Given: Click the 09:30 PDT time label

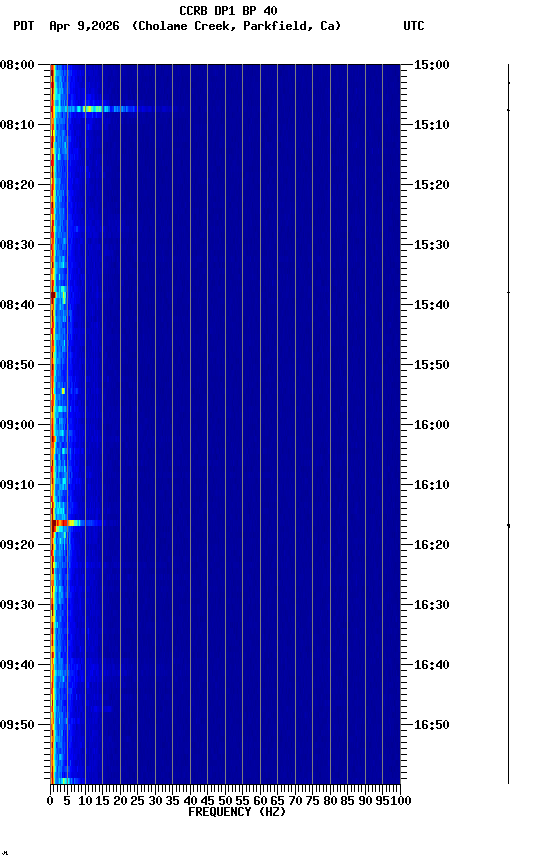Looking at the screenshot, I should click(17, 605).
